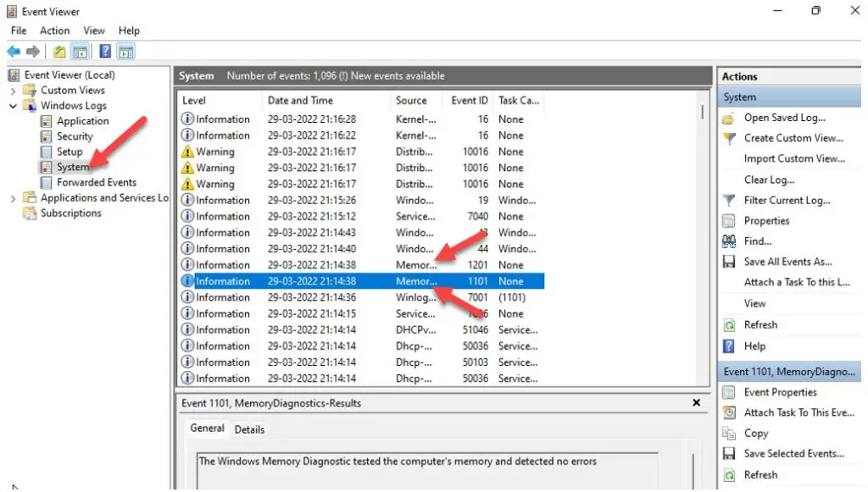This screenshot has height=492, width=868.
Task: Click the Find binoculars icon
Action: tap(729, 241)
